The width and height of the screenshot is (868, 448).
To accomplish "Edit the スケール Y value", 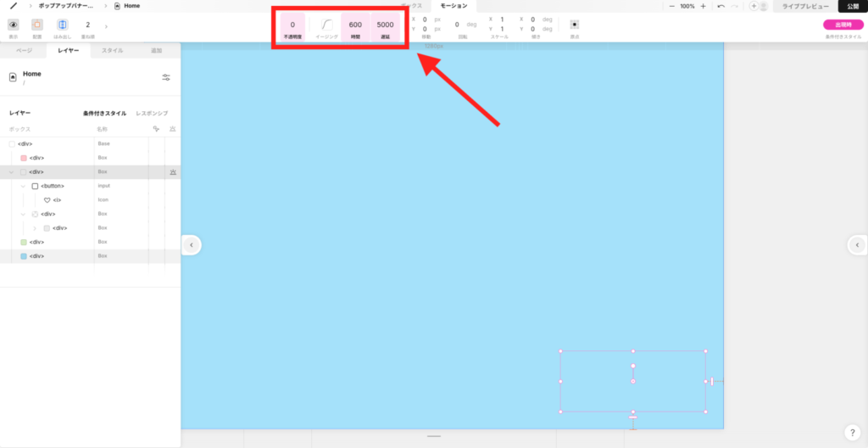I will 502,29.
